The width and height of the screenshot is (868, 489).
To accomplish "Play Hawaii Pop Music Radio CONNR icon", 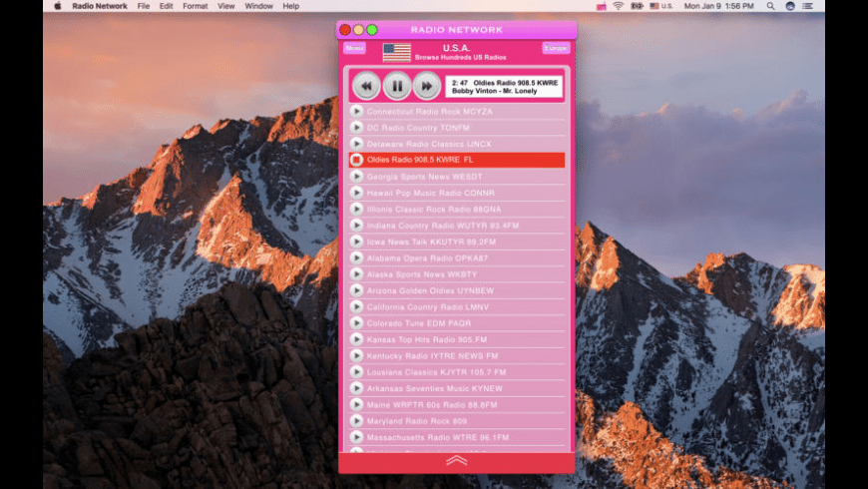I will pyautogui.click(x=356, y=193).
